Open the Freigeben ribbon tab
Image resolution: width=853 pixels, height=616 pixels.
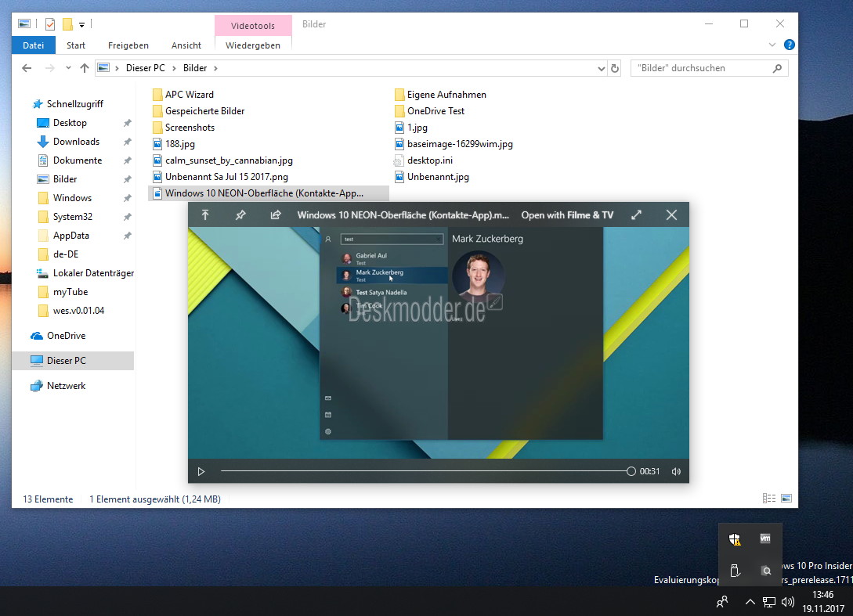point(128,45)
